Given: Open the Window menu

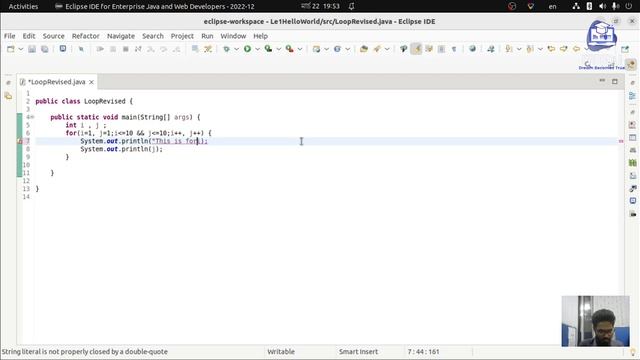Looking at the screenshot, I should click(233, 36).
